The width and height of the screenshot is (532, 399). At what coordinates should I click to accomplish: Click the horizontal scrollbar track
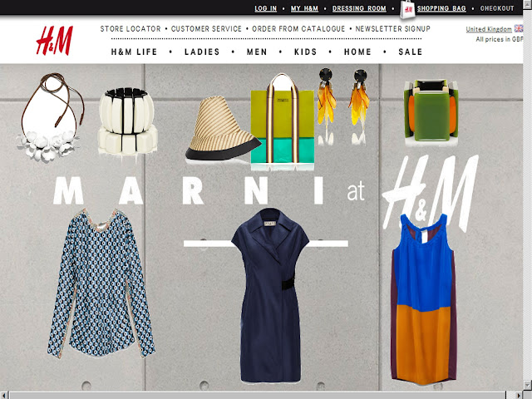click(x=261, y=396)
